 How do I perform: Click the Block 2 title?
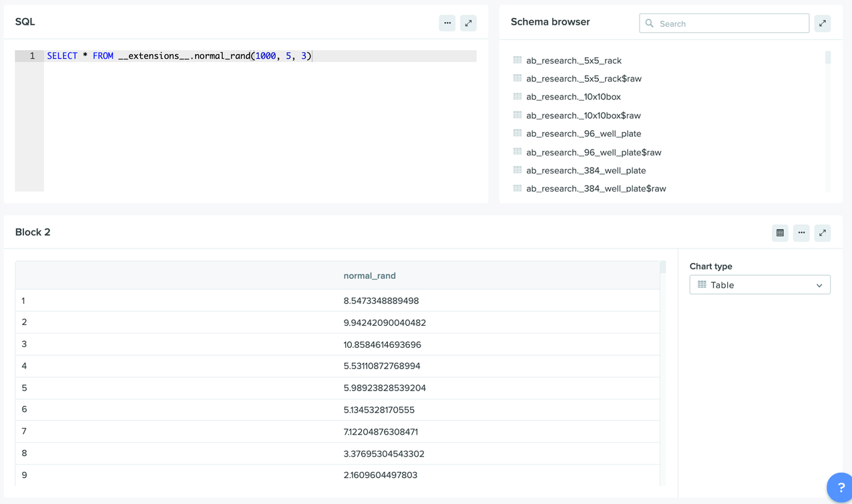click(x=33, y=232)
